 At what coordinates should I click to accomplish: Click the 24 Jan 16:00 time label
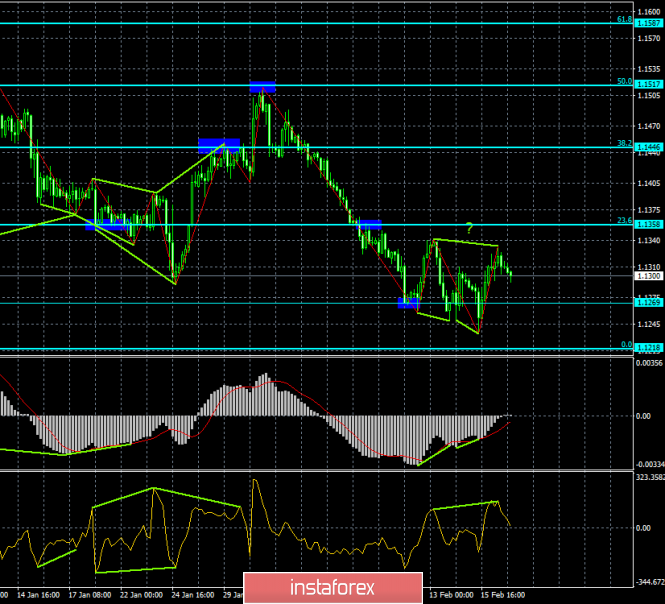pyautogui.click(x=193, y=595)
